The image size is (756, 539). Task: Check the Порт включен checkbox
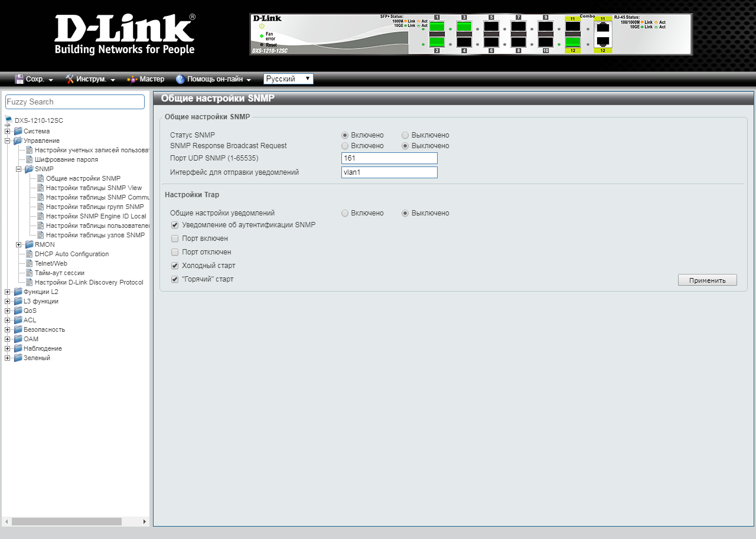pos(175,239)
